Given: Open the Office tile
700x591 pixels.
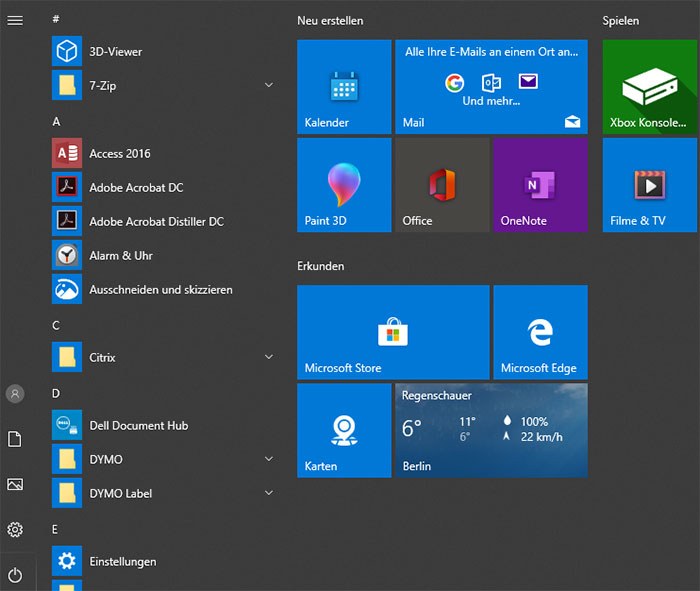Looking at the screenshot, I should pyautogui.click(x=442, y=185).
